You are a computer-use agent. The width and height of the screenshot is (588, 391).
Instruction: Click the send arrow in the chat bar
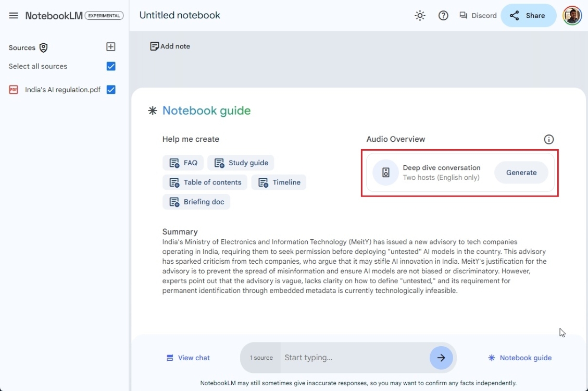click(x=441, y=358)
